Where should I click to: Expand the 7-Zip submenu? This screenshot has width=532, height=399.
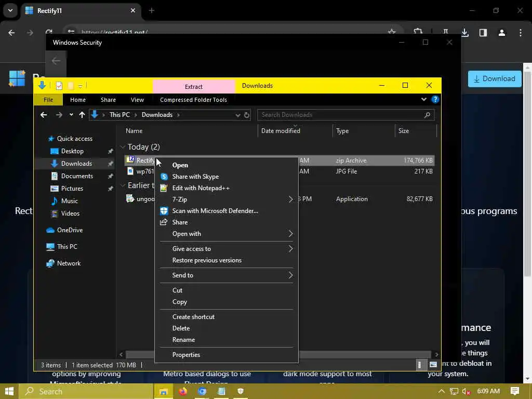[290, 199]
